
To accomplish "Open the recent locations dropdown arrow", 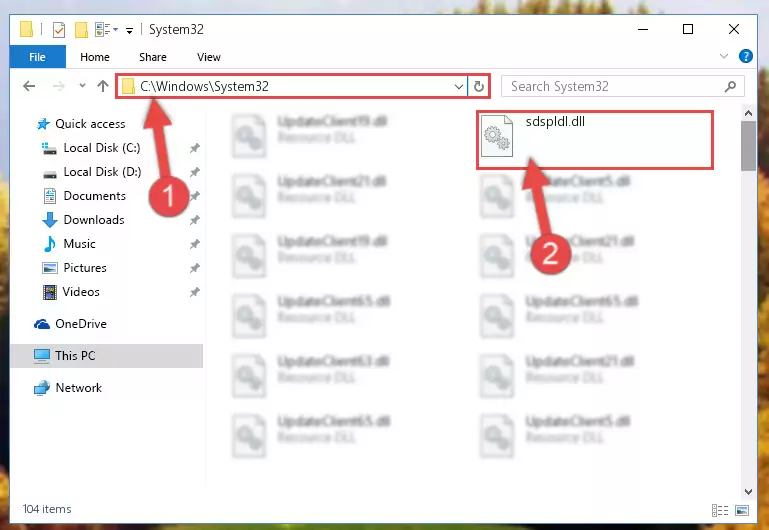I will (x=82, y=86).
